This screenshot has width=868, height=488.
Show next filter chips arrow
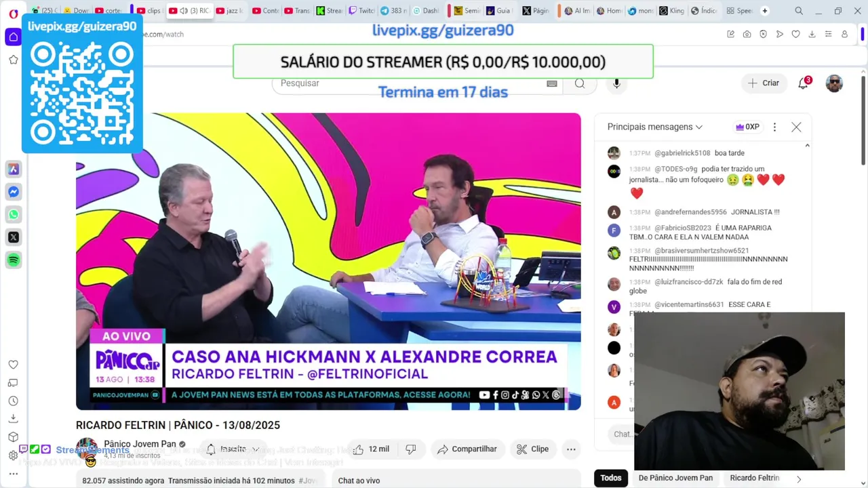799,479
